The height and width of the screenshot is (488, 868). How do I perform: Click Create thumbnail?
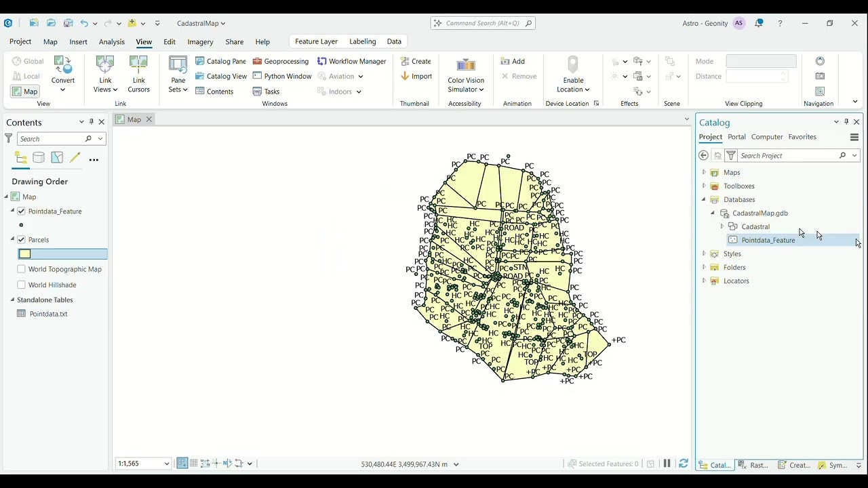click(415, 61)
